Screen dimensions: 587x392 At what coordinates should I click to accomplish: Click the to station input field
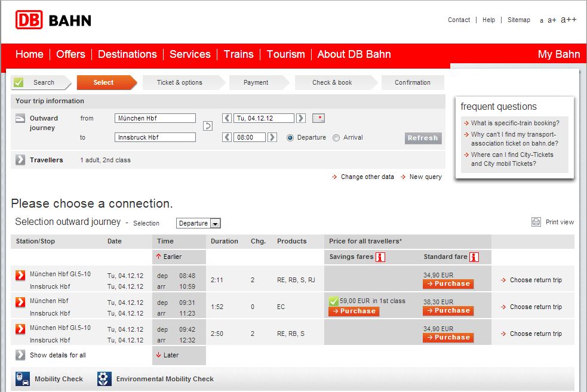155,137
